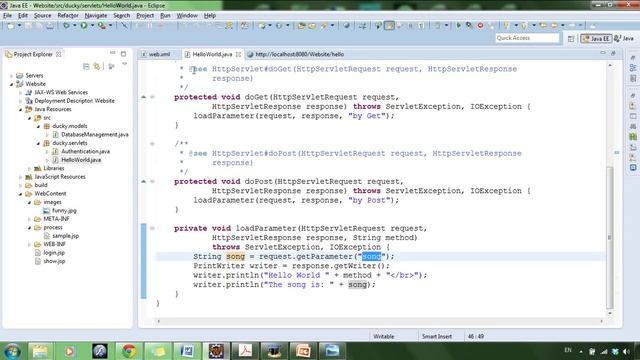Collapse the Website project node
The width and height of the screenshot is (640, 360).
coord(11,84)
